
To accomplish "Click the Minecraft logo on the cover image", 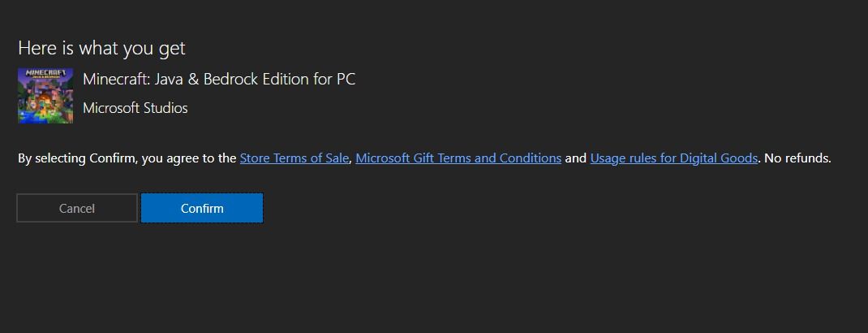I will coord(45,76).
